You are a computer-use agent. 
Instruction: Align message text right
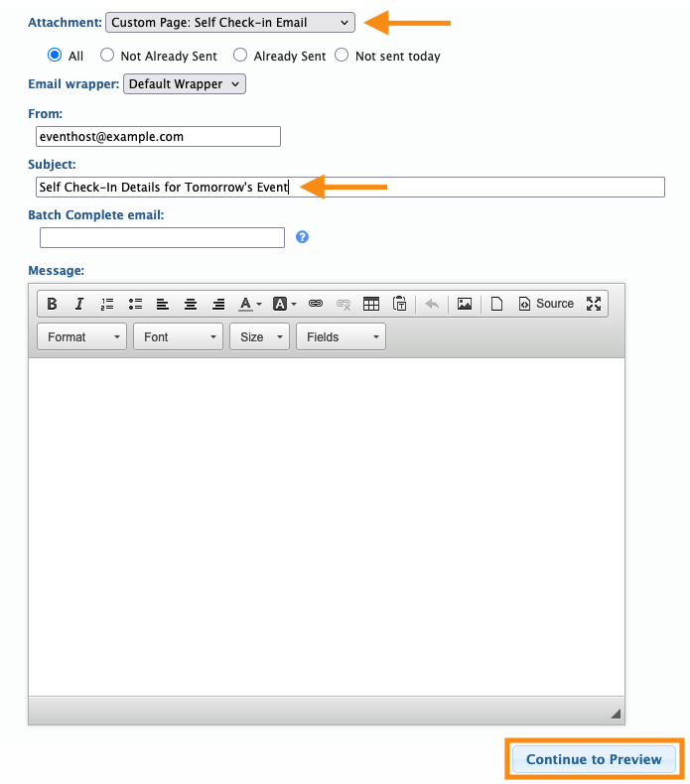(x=218, y=304)
